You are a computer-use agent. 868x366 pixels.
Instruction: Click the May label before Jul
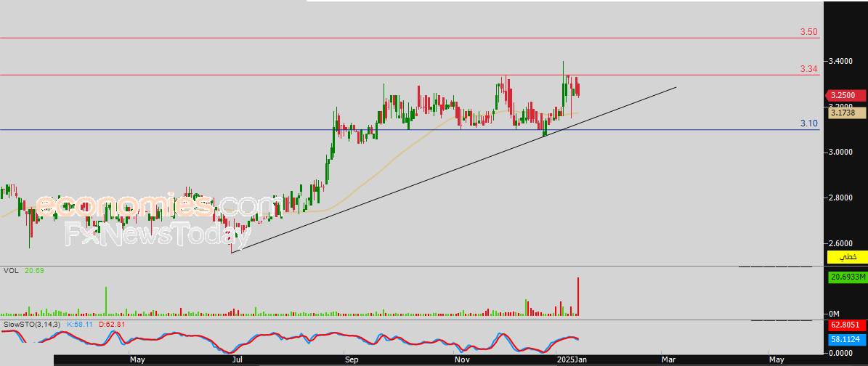(x=137, y=360)
